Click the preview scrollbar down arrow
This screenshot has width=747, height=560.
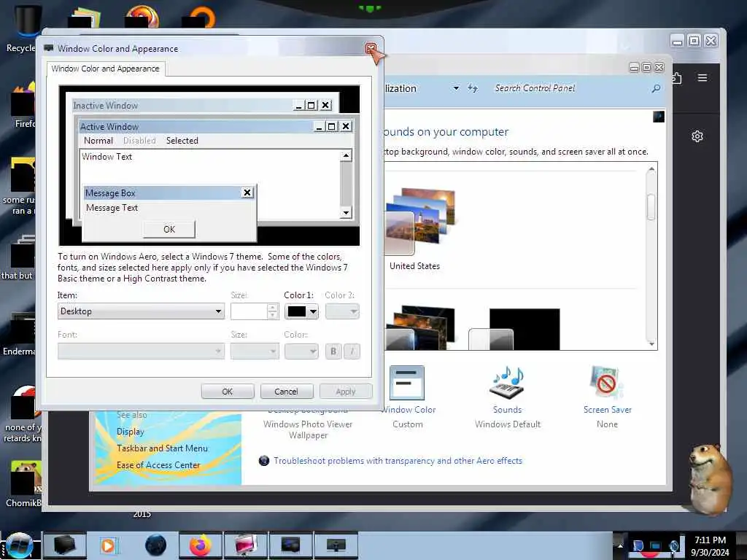(347, 213)
